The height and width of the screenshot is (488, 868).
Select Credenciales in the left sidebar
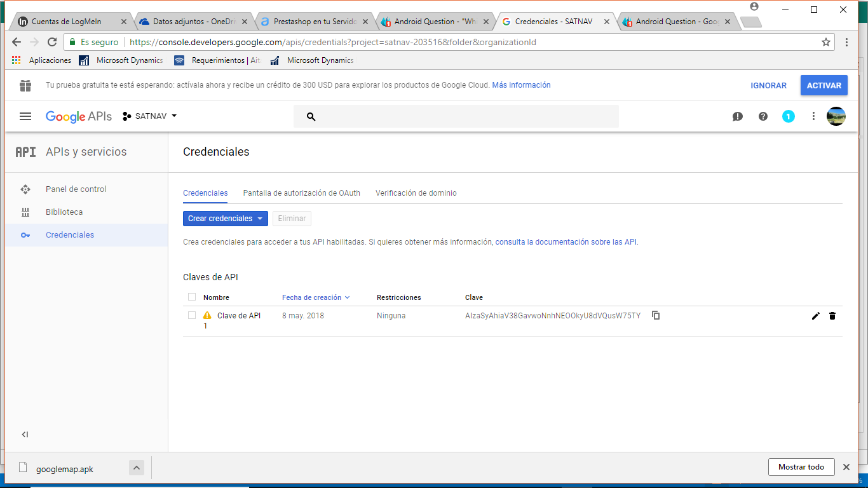(x=86, y=235)
